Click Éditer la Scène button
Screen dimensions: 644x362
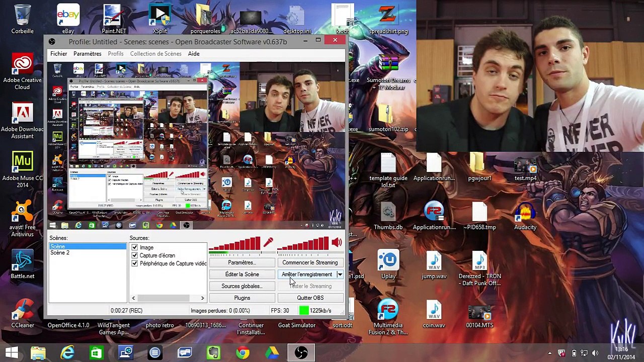242,275
